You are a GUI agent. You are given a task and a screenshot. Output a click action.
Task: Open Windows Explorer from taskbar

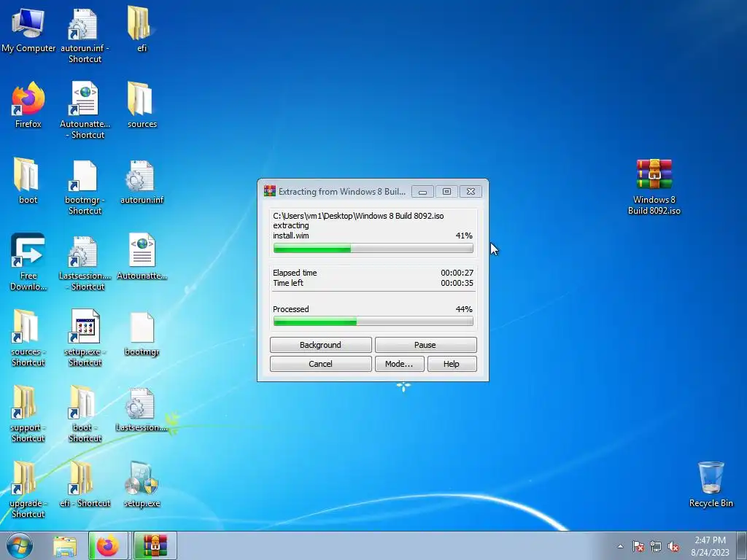pyautogui.click(x=64, y=545)
